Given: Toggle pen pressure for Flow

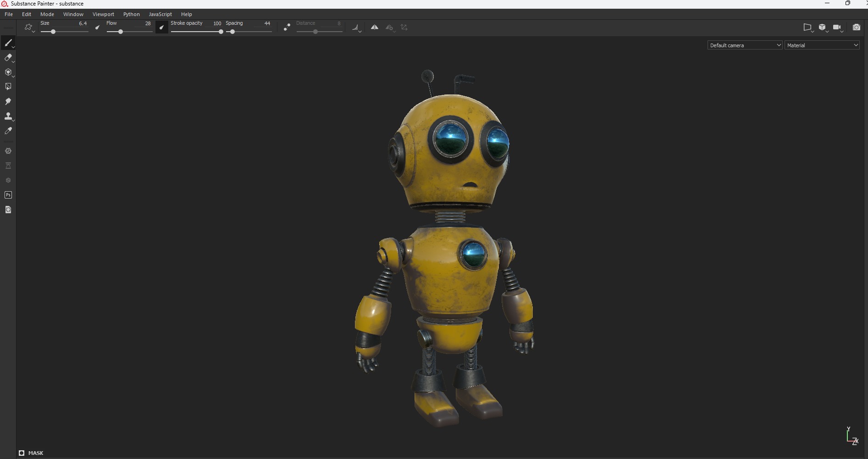Looking at the screenshot, I should coord(161,28).
